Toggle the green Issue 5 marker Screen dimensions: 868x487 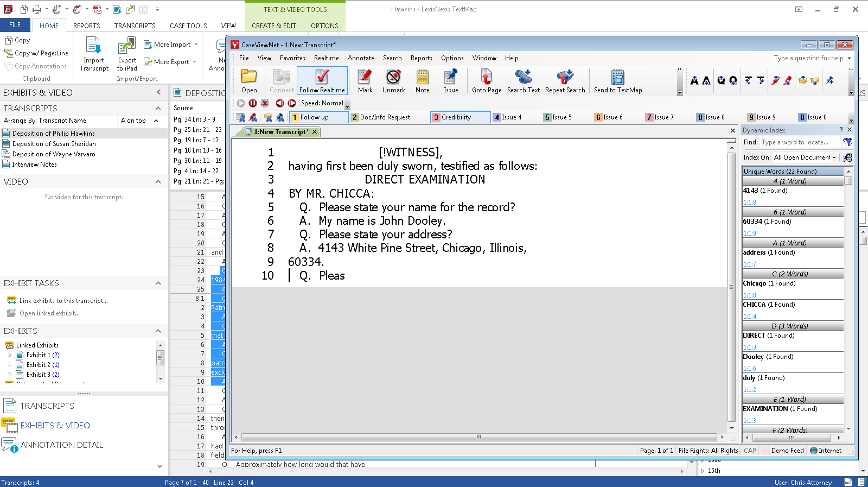(558, 117)
